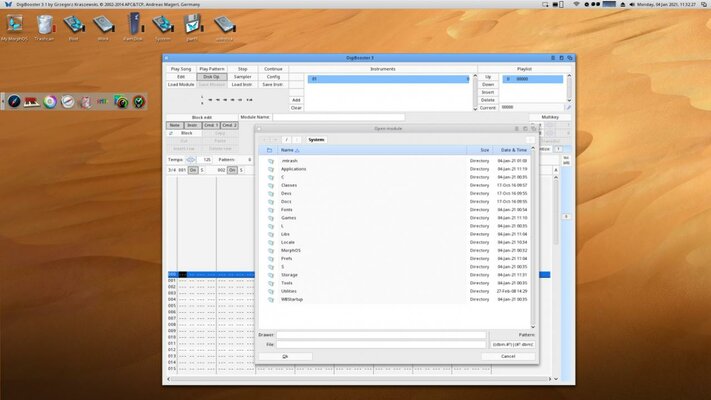This screenshot has height=400, width=711.
Task: Click the Continue button
Action: [x=273, y=69]
